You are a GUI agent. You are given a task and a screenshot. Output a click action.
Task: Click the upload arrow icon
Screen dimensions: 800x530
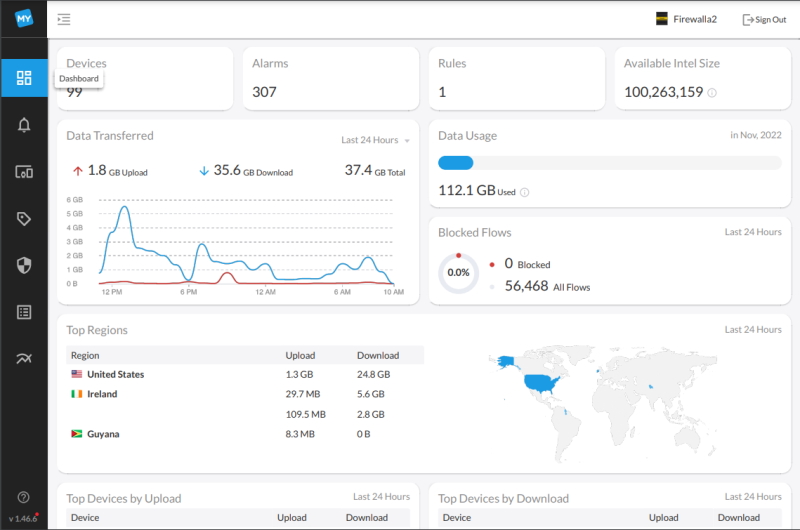click(x=78, y=171)
